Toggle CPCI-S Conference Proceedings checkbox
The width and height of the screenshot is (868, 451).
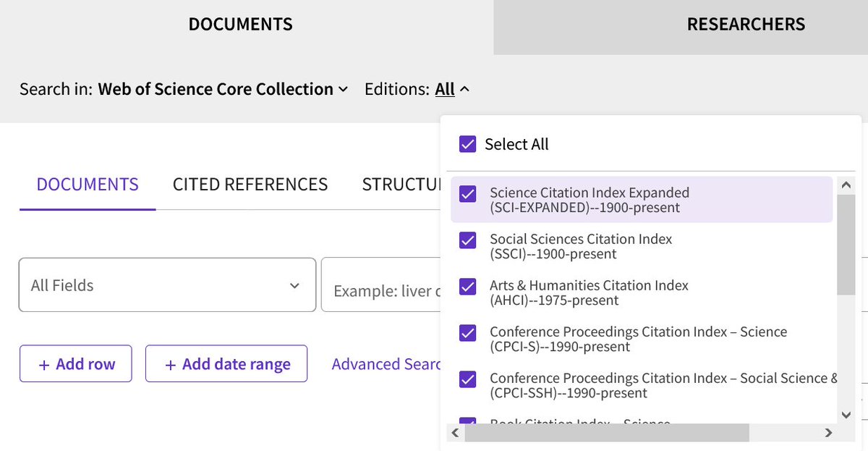(x=468, y=333)
